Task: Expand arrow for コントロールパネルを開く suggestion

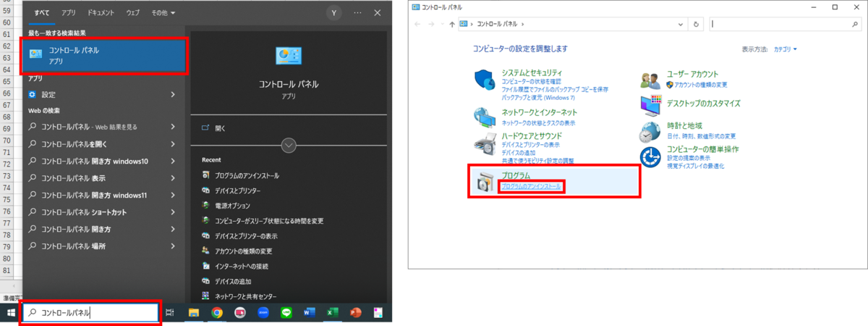Action: pos(173,143)
